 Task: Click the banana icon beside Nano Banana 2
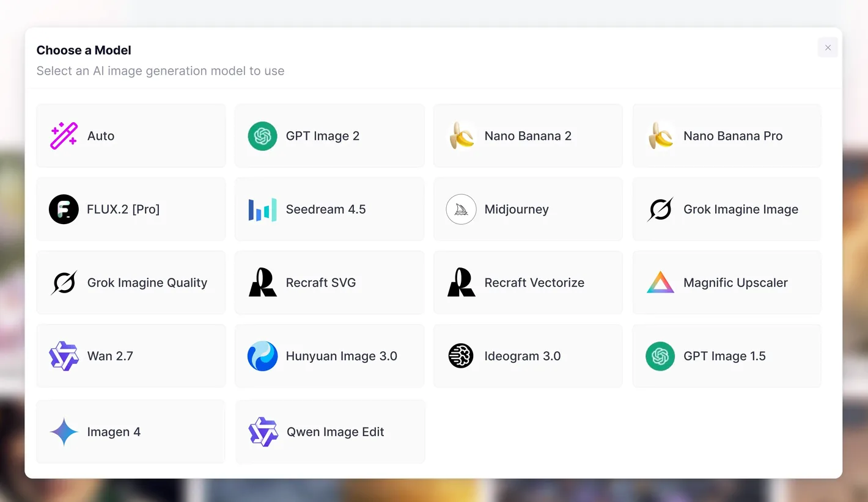pos(462,136)
